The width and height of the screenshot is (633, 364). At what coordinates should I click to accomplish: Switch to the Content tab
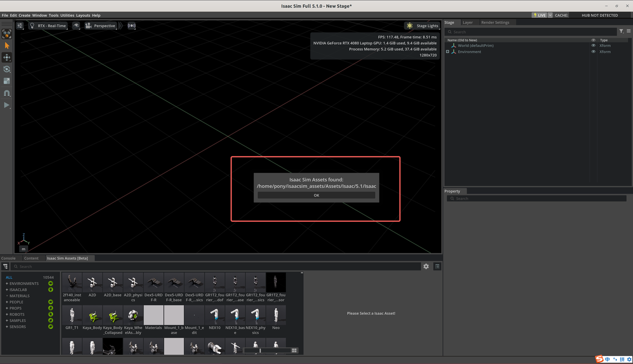tap(31, 258)
